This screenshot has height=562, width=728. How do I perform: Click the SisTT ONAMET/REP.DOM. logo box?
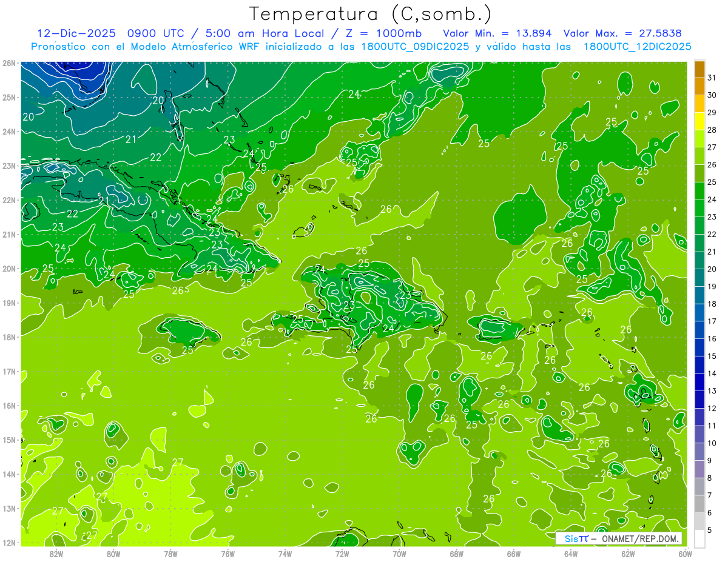point(619,538)
